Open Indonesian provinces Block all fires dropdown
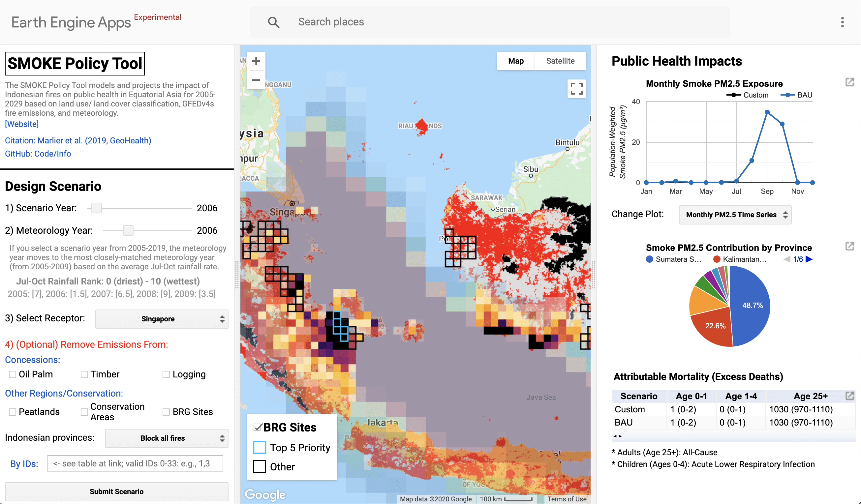Image resolution: width=861 pixels, height=504 pixels. [x=167, y=438]
